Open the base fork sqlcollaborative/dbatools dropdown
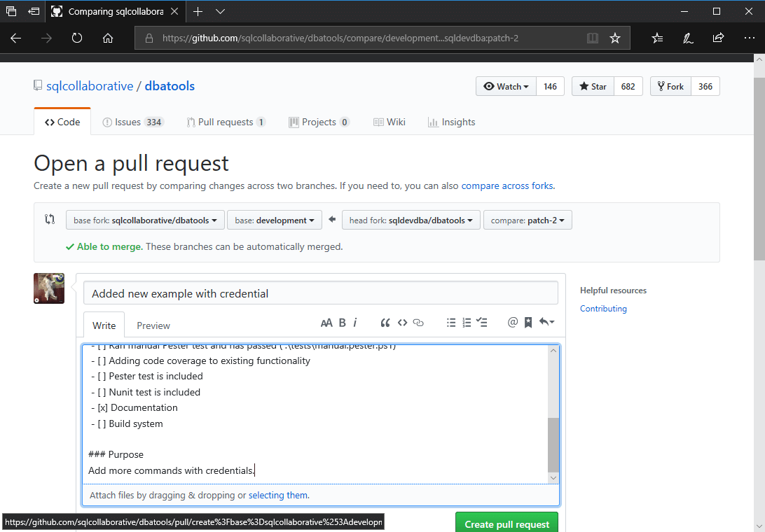The width and height of the screenshot is (765, 532). pos(145,220)
